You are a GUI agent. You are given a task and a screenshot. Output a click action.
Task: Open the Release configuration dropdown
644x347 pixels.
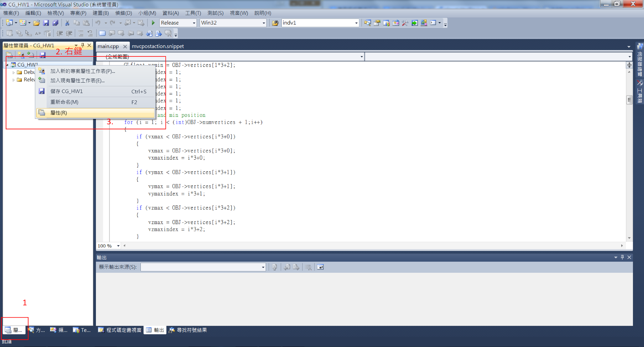178,23
